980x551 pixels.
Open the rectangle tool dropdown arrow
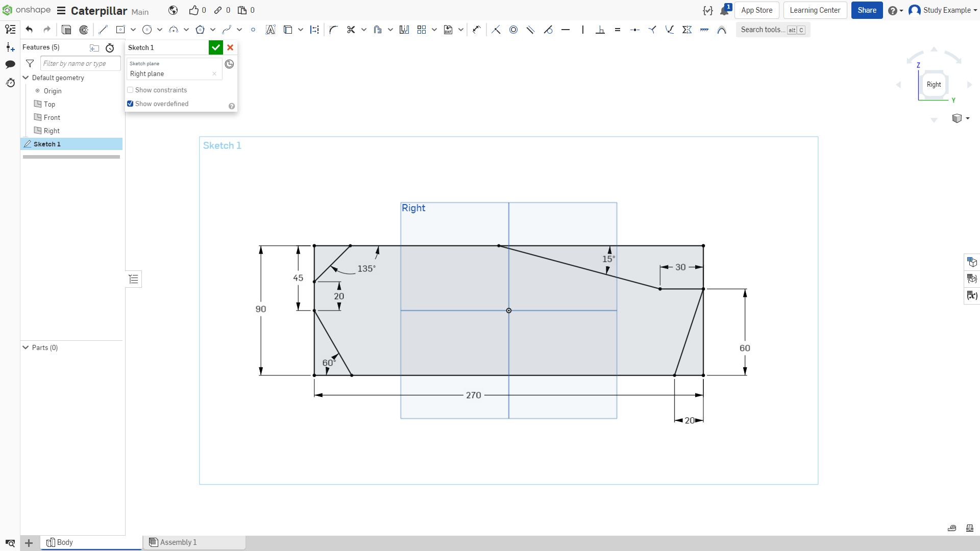(133, 30)
